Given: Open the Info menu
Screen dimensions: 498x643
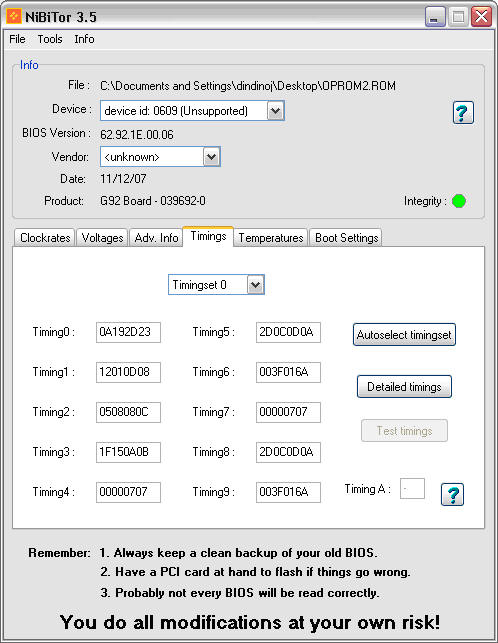Looking at the screenshot, I should click(84, 39).
